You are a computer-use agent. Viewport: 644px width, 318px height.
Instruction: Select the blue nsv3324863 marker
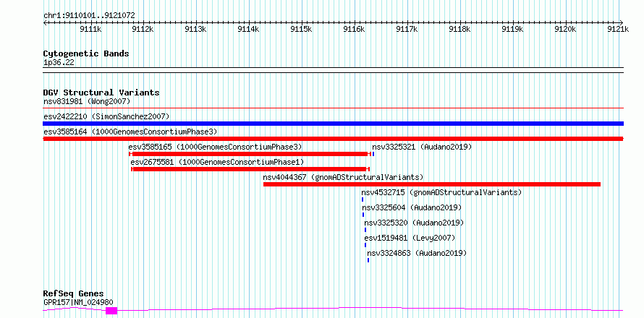368,260
